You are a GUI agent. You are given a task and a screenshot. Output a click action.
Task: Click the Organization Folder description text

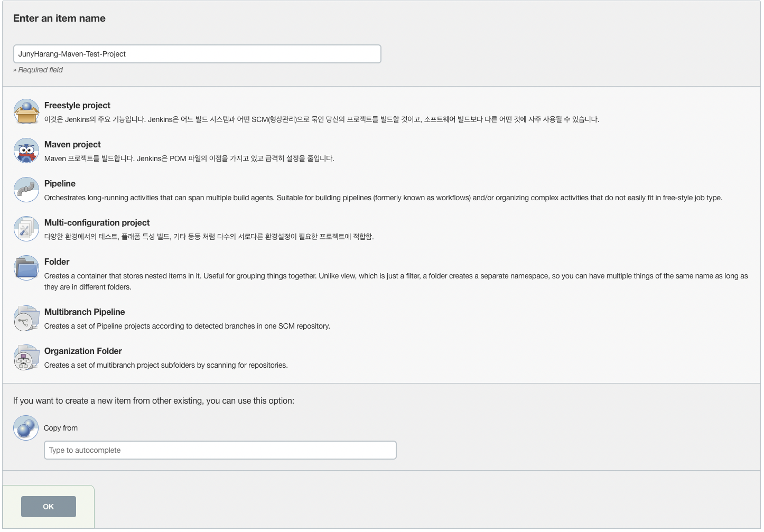click(x=166, y=365)
